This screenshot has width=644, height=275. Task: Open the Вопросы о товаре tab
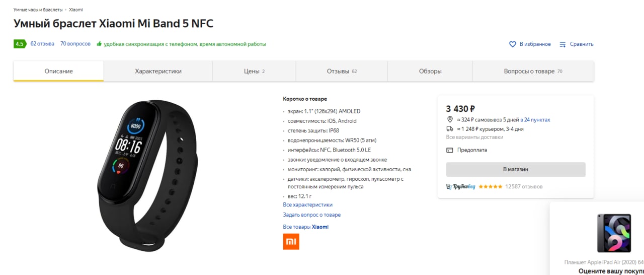click(x=533, y=72)
